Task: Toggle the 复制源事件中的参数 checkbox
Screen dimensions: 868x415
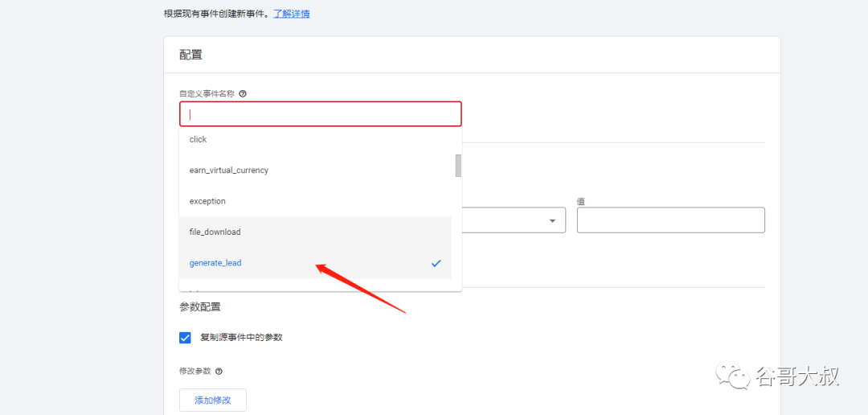Action: tap(185, 338)
